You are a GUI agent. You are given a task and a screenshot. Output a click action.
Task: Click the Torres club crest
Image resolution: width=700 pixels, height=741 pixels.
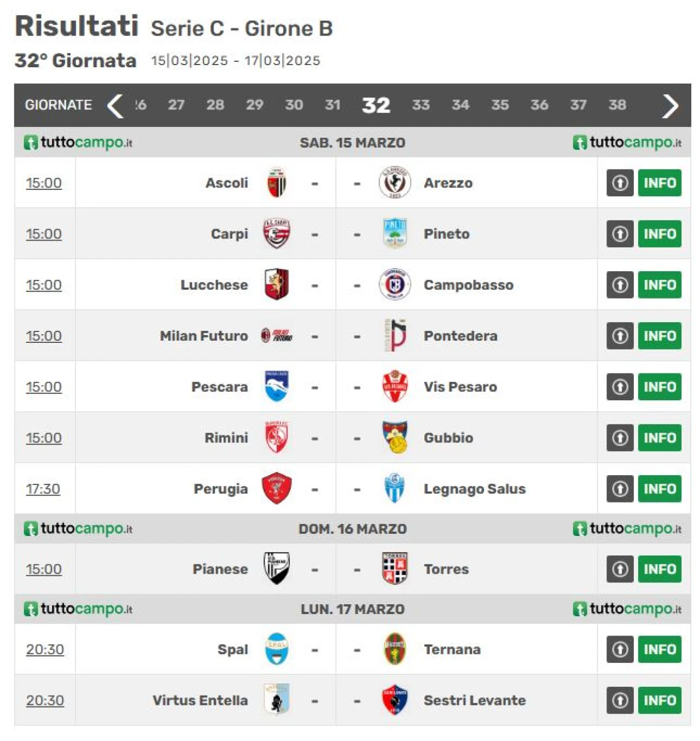[394, 569]
